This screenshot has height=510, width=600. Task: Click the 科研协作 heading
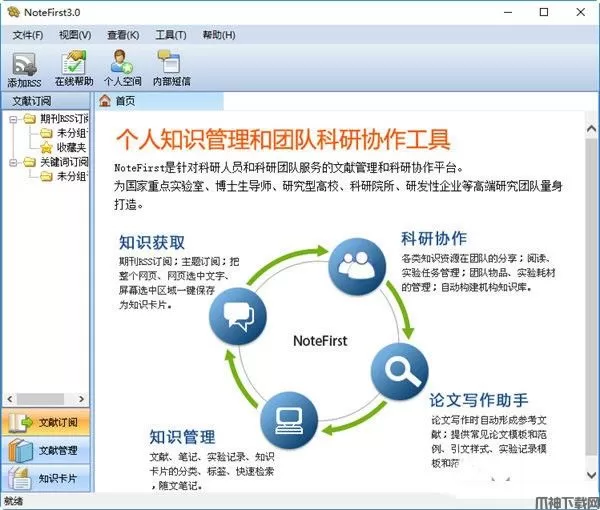pos(434,239)
